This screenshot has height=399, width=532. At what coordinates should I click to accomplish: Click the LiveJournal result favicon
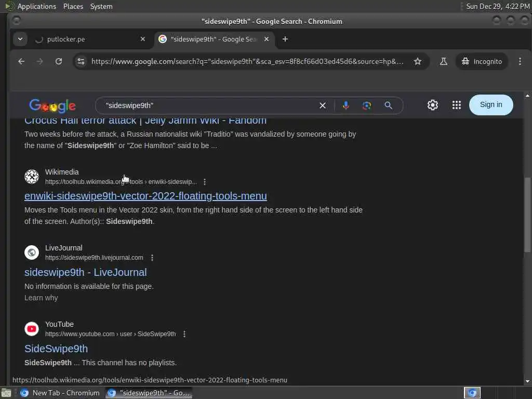pos(32,252)
